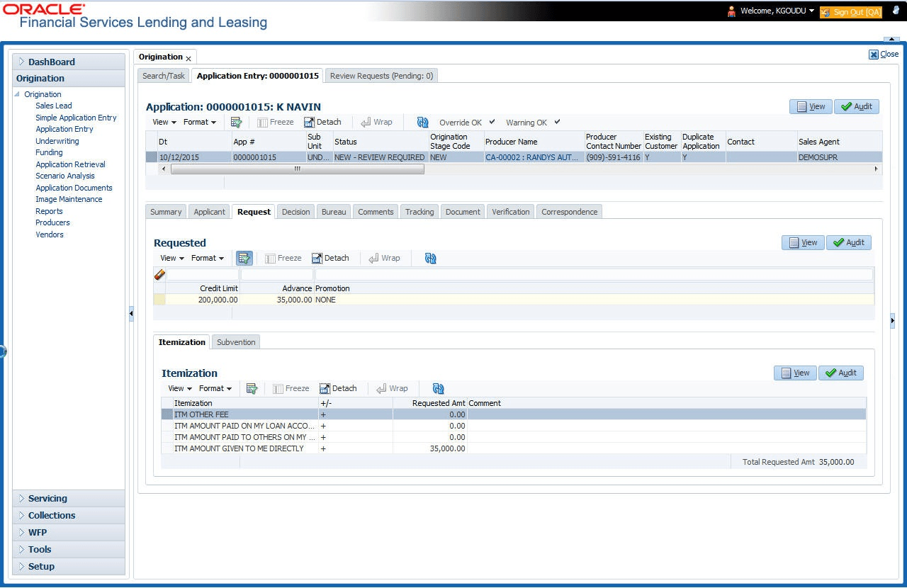
Task: Click View button in Requested section
Action: pos(803,242)
